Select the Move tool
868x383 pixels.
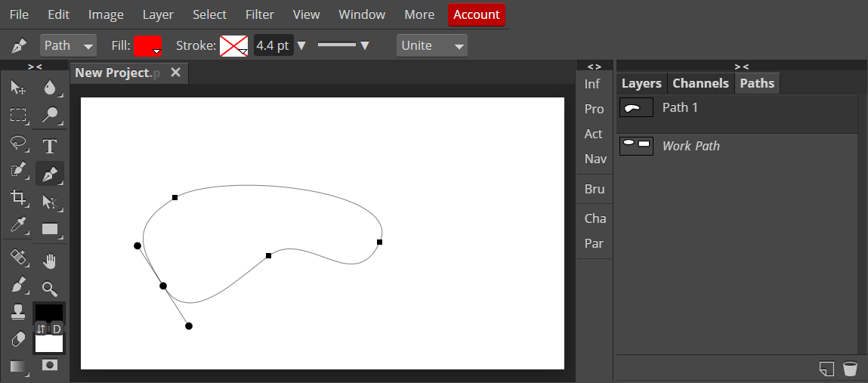pos(18,87)
